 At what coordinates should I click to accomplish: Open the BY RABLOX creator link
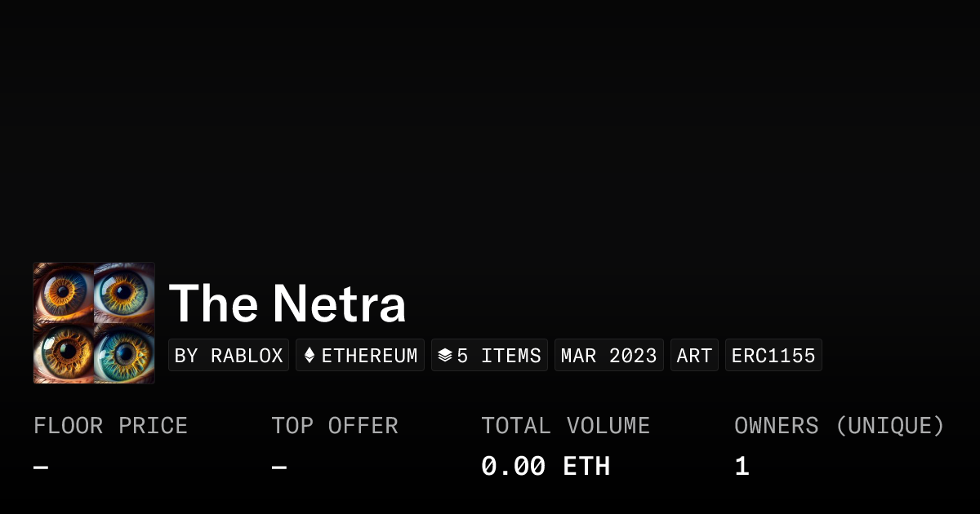click(228, 354)
